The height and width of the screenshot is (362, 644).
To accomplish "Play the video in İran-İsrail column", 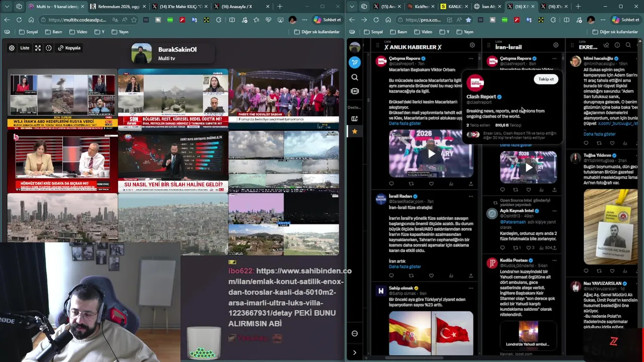I will click(x=528, y=167).
